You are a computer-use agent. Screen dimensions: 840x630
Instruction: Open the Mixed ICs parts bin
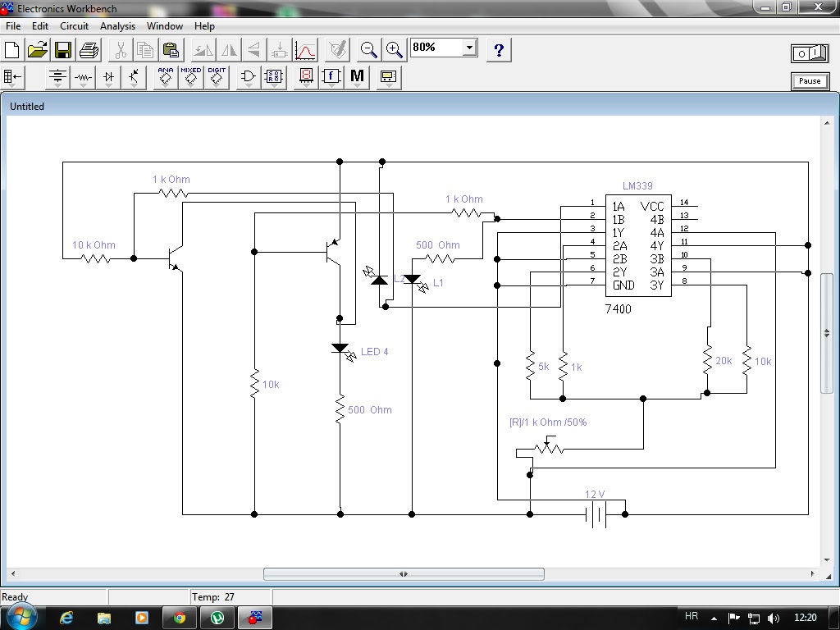(190, 78)
